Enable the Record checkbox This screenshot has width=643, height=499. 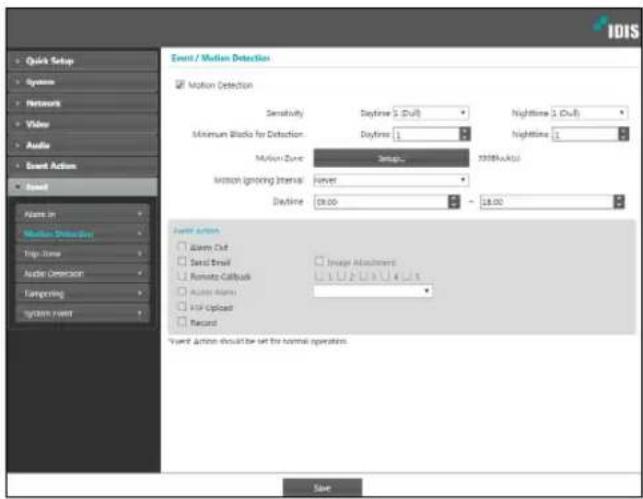(x=182, y=322)
